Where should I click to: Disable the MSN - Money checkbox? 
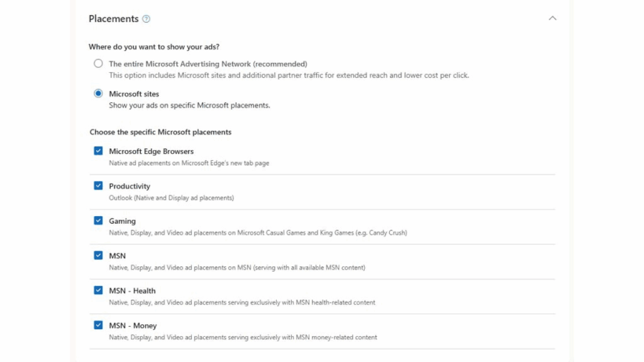click(98, 326)
